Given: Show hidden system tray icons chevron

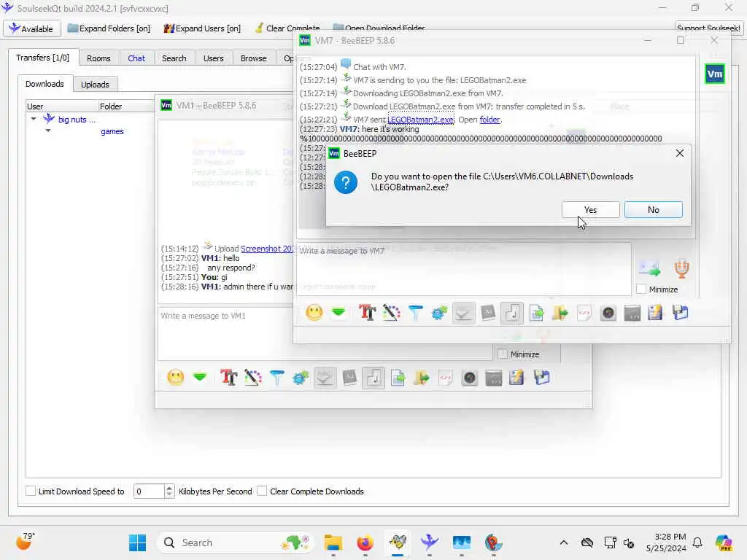Looking at the screenshot, I should (x=564, y=542).
